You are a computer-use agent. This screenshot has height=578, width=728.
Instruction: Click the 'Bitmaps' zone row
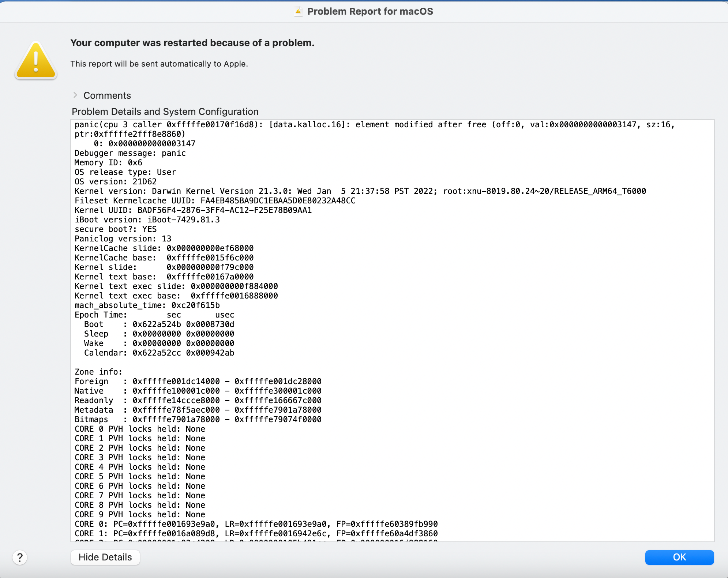click(x=198, y=420)
